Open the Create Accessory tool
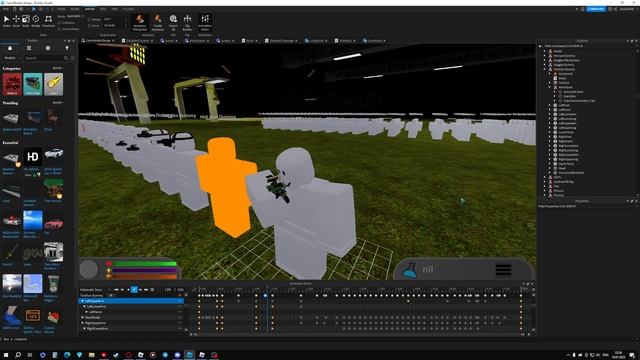Image resolution: width=640 pixels, height=360 pixels. (158, 22)
